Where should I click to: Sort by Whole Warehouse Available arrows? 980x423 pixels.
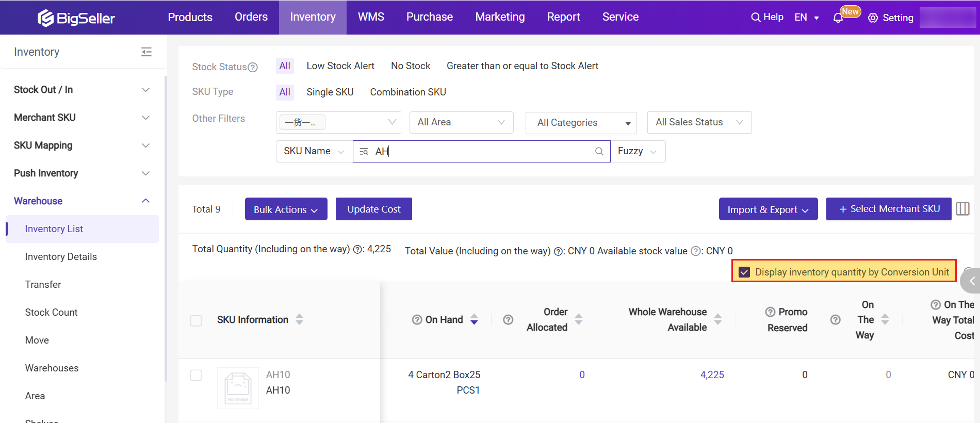pos(718,319)
